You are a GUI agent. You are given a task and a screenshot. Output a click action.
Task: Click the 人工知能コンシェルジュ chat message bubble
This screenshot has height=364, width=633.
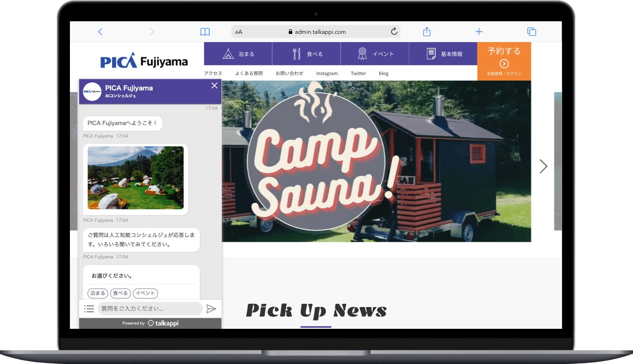coord(141,240)
